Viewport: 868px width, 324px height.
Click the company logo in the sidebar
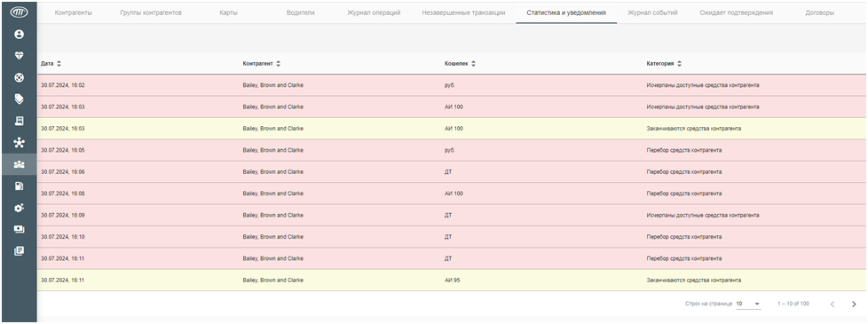click(x=19, y=12)
